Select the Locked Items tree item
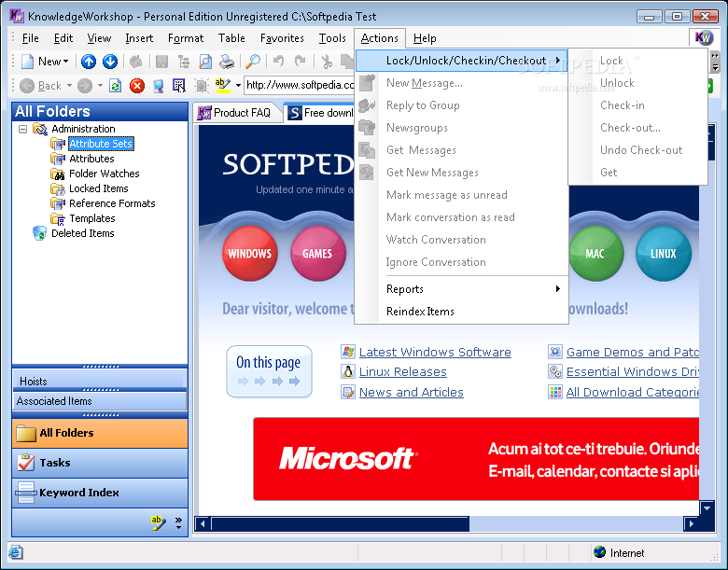Screen dimensions: 728x570 (98, 188)
